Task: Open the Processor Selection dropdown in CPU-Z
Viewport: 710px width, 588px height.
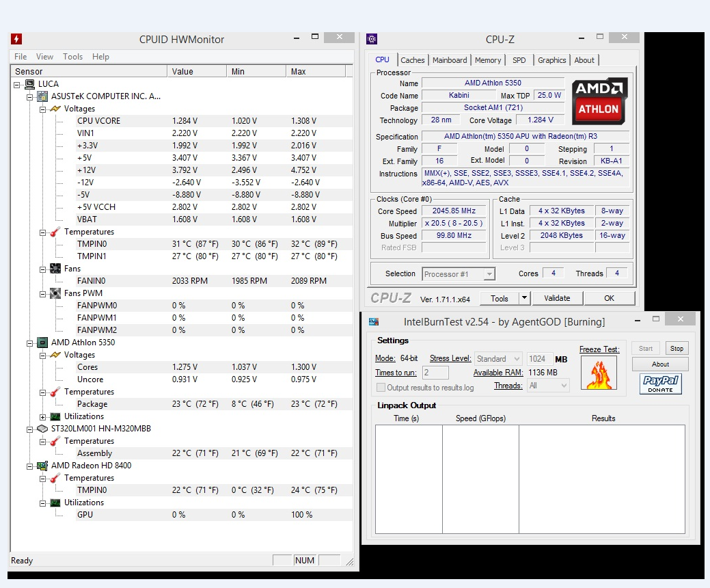Action: click(489, 274)
